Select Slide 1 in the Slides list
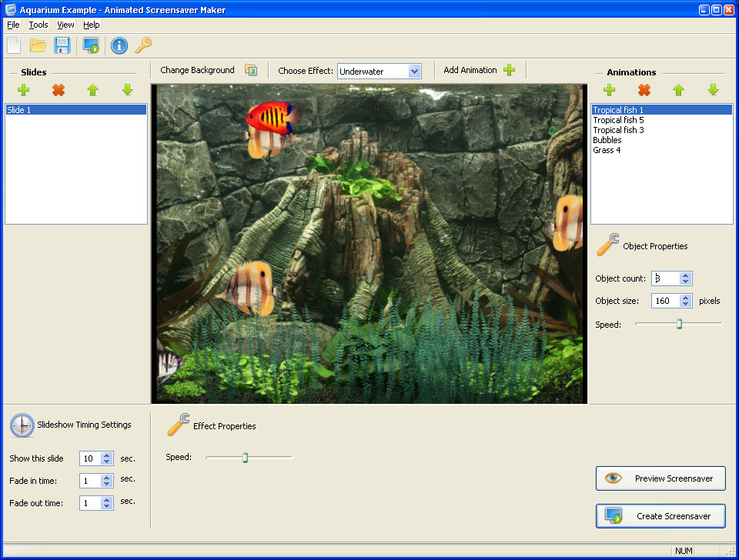Image resolution: width=739 pixels, height=560 pixels. (x=76, y=110)
